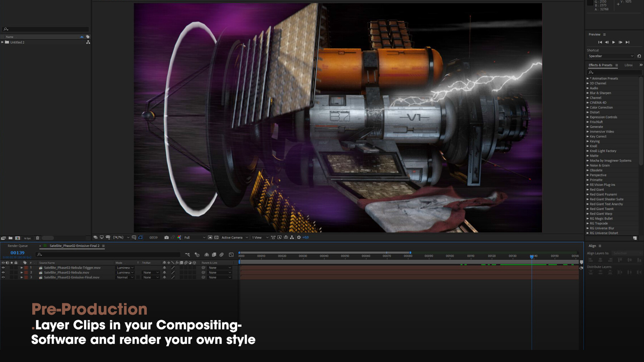Image resolution: width=644 pixels, height=362 pixels.
Task: Click the fast previews icon
Action: (x=279, y=237)
